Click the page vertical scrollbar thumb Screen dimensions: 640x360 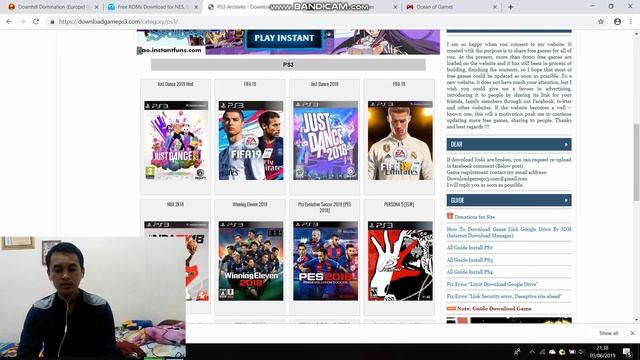point(636,162)
